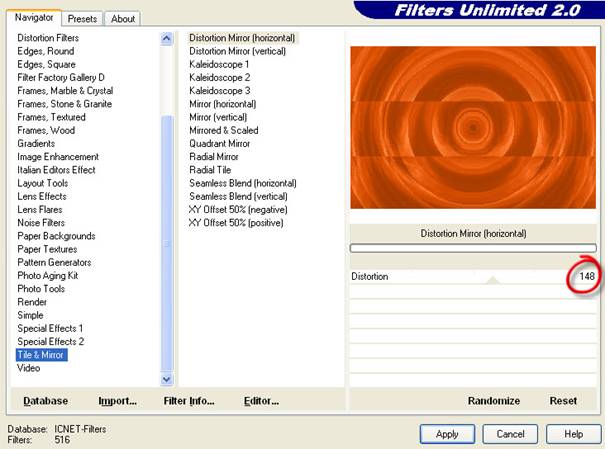Click the Import... button
The width and height of the screenshot is (605, 449).
pyautogui.click(x=117, y=401)
